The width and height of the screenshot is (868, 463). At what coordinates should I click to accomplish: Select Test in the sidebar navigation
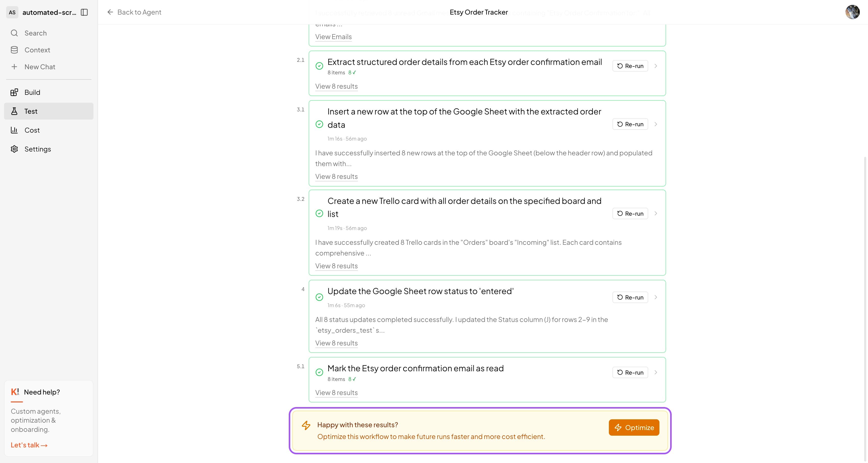31,111
